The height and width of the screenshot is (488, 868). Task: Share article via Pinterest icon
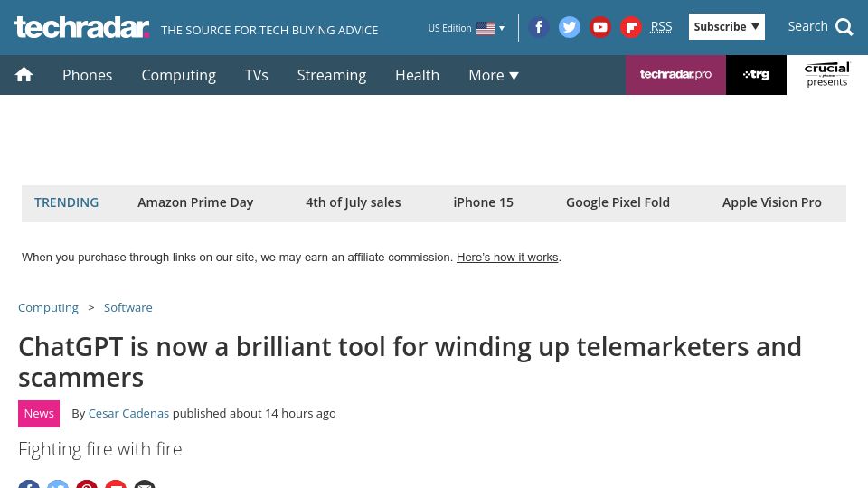pyautogui.click(x=87, y=484)
